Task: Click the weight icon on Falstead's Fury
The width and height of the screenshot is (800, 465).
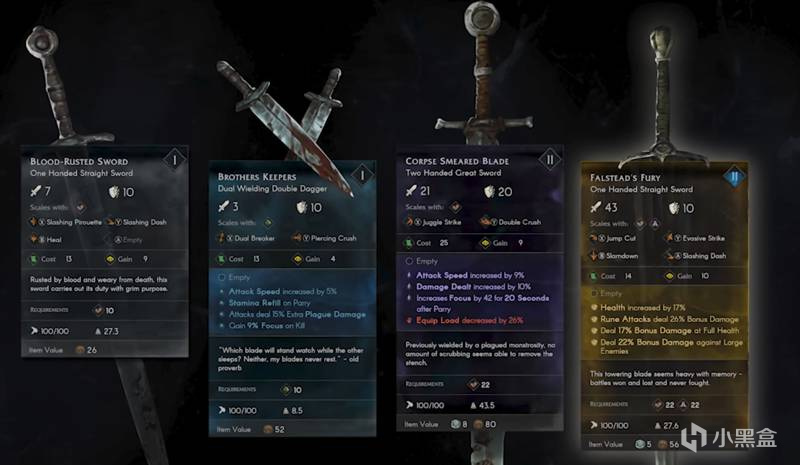Action: point(658,425)
